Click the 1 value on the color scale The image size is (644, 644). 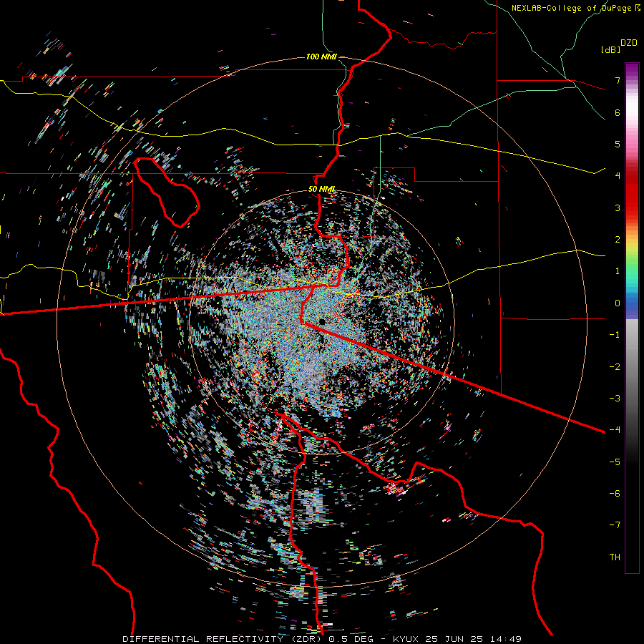click(618, 271)
